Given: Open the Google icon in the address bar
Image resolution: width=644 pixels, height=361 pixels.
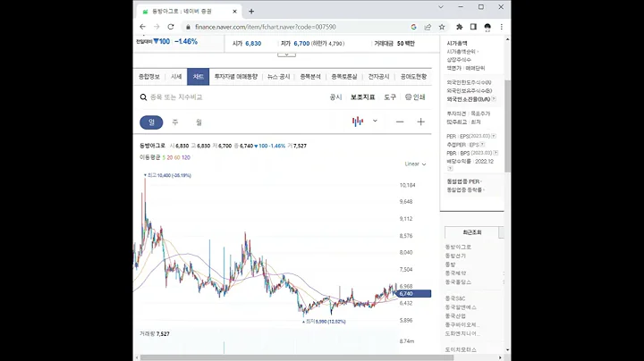Looking at the screenshot, I should click(413, 27).
